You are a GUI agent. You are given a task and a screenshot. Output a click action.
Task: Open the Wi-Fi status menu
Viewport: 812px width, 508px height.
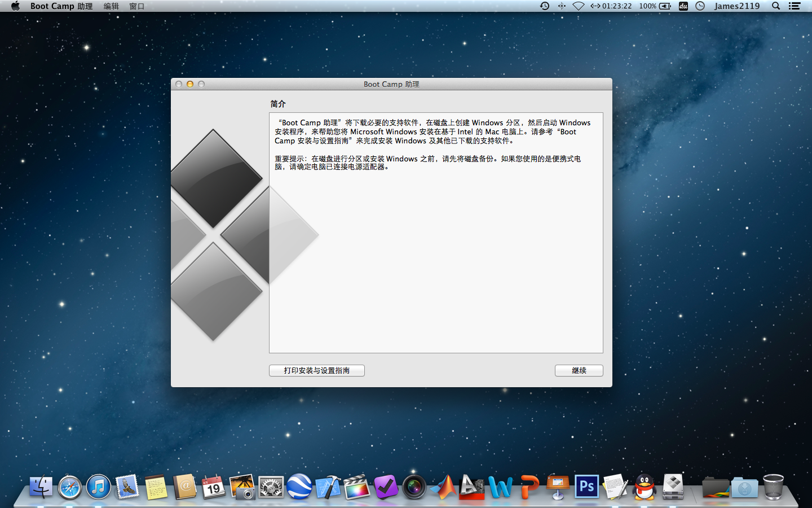click(x=579, y=6)
